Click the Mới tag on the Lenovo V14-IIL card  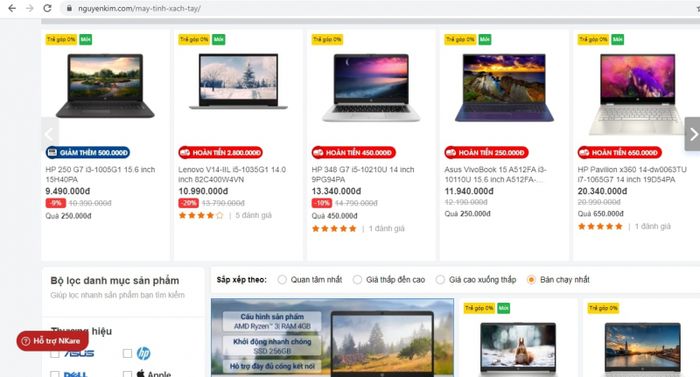tap(218, 39)
